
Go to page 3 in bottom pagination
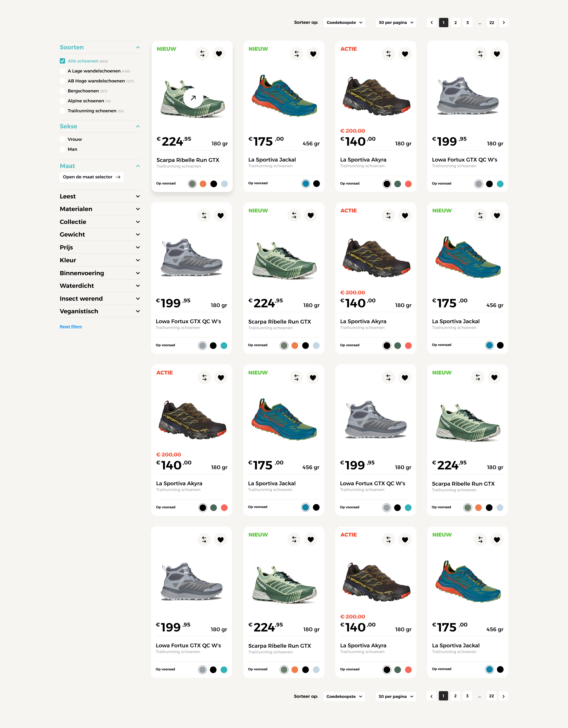click(x=467, y=696)
